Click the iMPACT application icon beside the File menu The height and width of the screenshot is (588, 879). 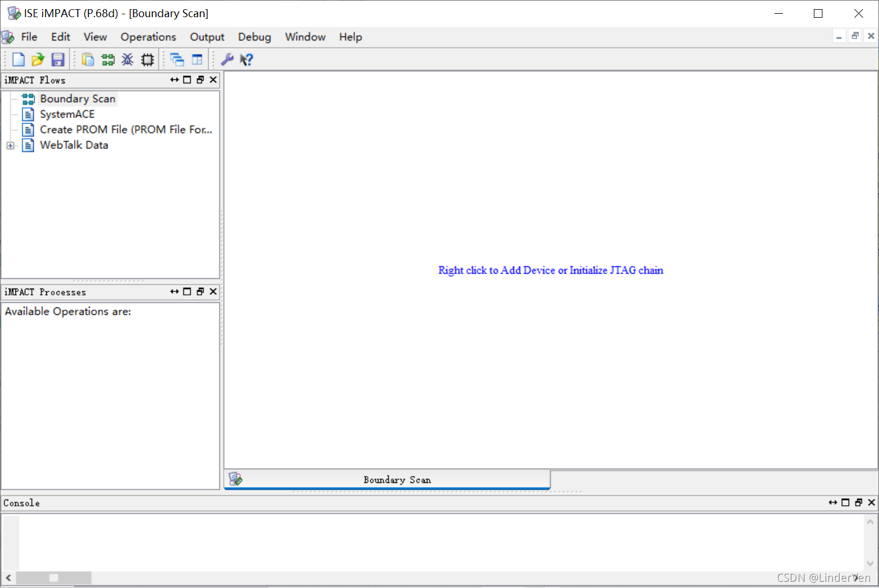click(8, 37)
